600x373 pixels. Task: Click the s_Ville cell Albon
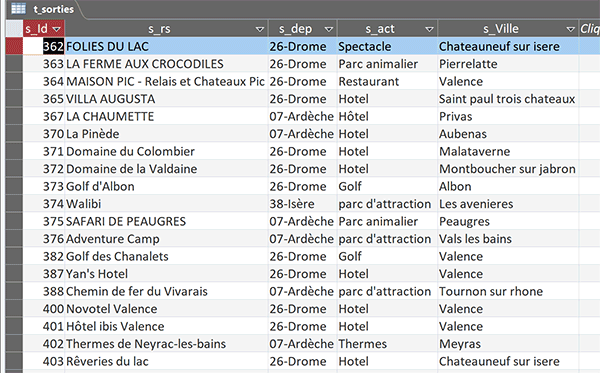click(508, 186)
